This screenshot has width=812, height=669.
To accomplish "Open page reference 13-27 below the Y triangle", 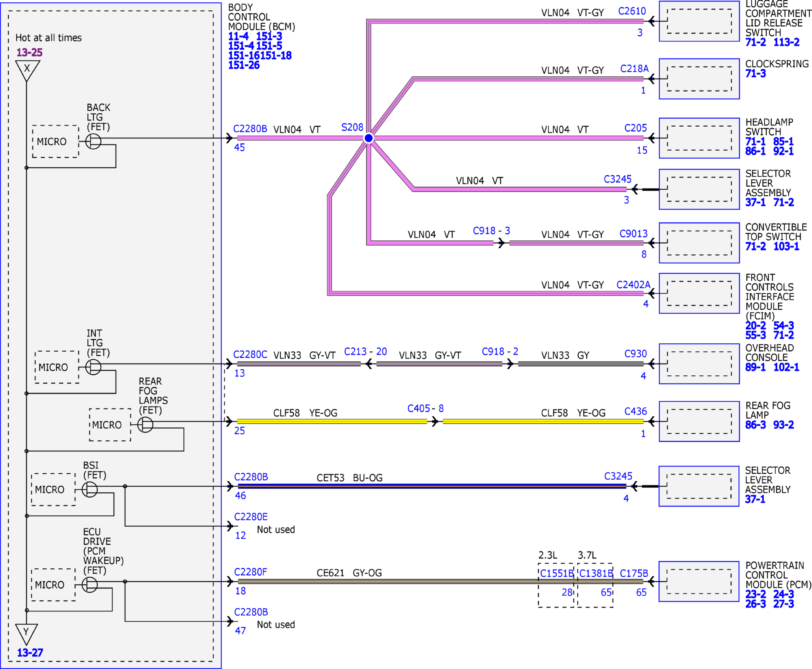I will click(x=30, y=653).
